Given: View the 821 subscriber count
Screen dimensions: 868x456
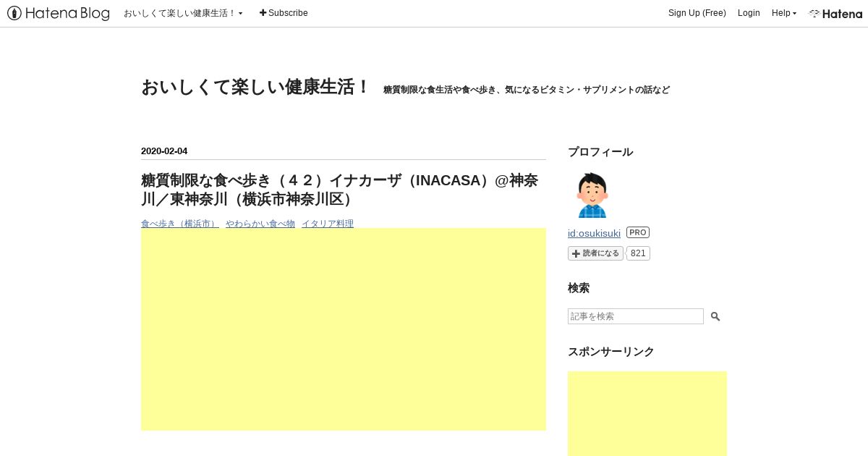Looking at the screenshot, I should pyautogui.click(x=638, y=253).
